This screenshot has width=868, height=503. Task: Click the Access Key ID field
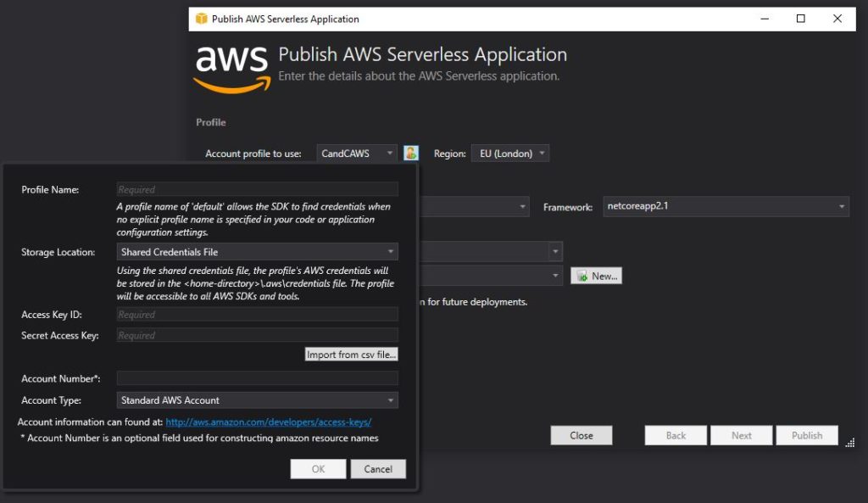pyautogui.click(x=257, y=315)
